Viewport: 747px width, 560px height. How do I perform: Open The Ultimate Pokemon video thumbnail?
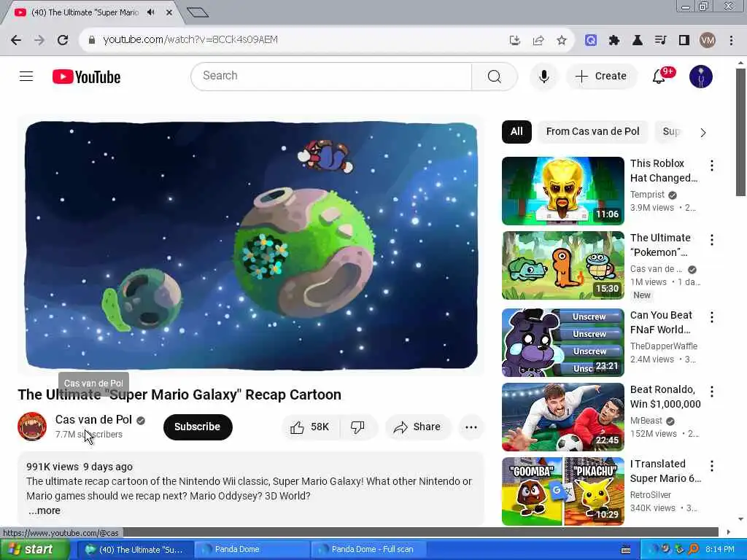pyautogui.click(x=562, y=265)
